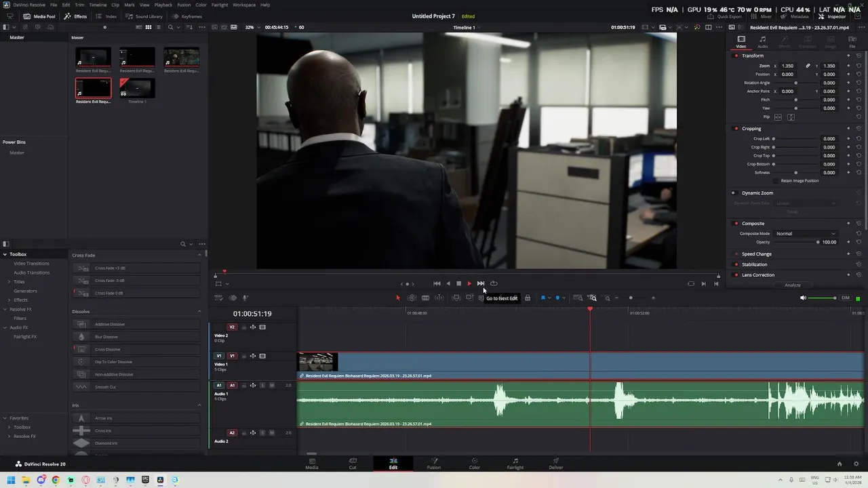Click the Zoom X value field
The image size is (868, 488).
click(787, 66)
